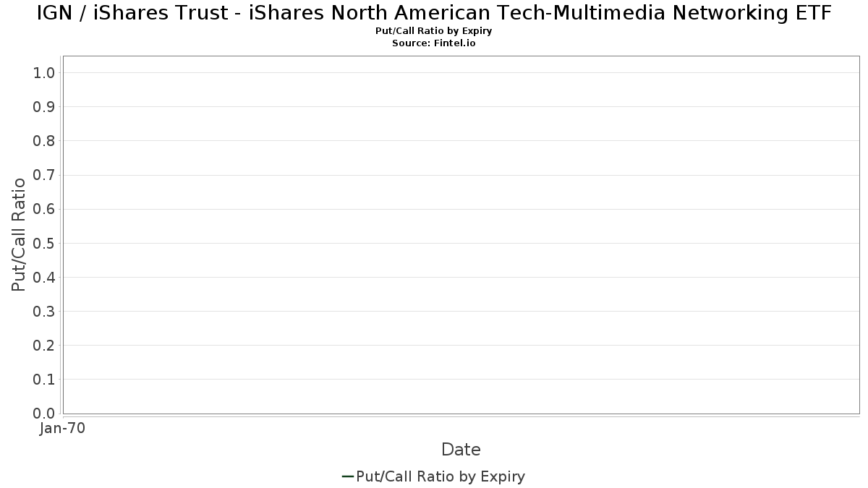Image resolution: width=868 pixels, height=488 pixels.
Task: Click the 0.4 y-axis tick label
Action: tap(44, 277)
